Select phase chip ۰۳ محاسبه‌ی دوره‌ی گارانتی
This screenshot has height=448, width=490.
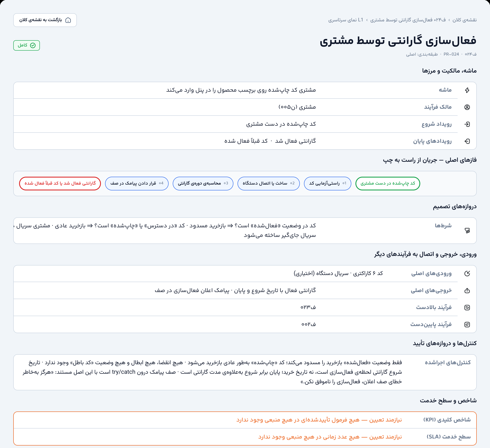coord(203,183)
